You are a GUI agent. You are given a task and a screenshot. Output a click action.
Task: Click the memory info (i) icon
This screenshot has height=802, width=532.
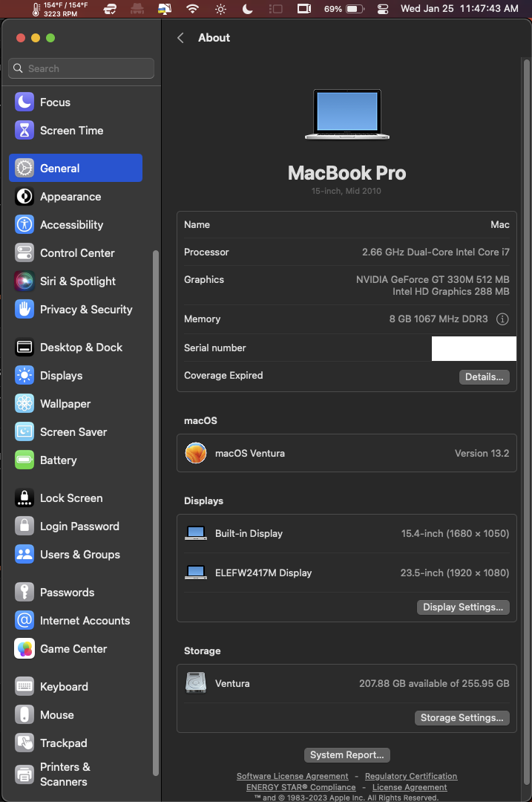[502, 319]
